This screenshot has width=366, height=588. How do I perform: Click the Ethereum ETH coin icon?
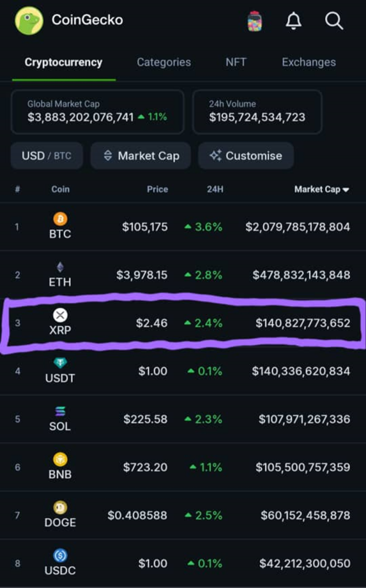coord(60,267)
